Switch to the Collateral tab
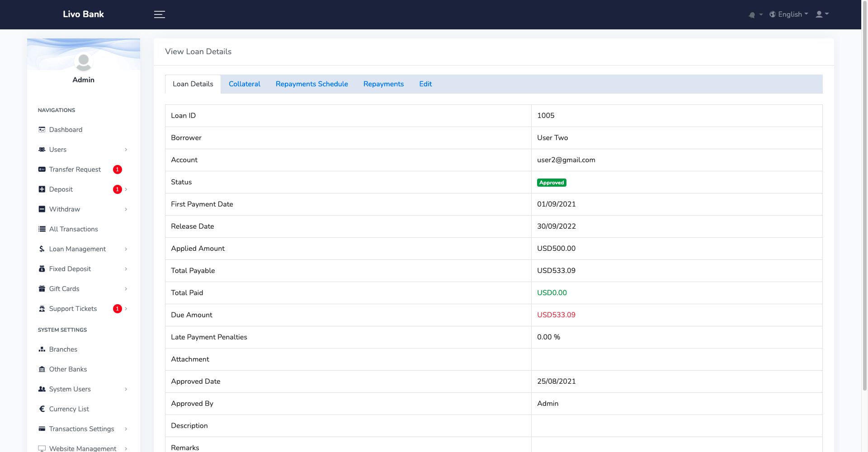868x452 pixels. click(244, 84)
